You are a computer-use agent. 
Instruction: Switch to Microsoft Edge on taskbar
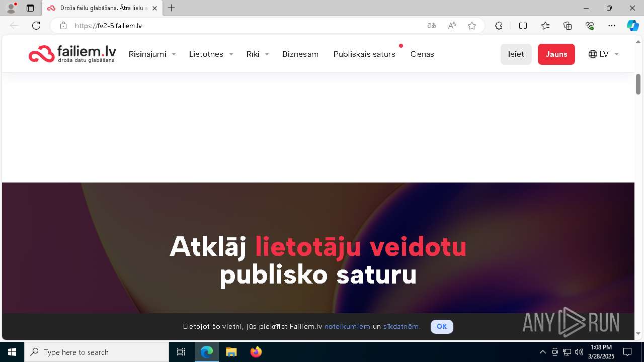pyautogui.click(x=207, y=352)
